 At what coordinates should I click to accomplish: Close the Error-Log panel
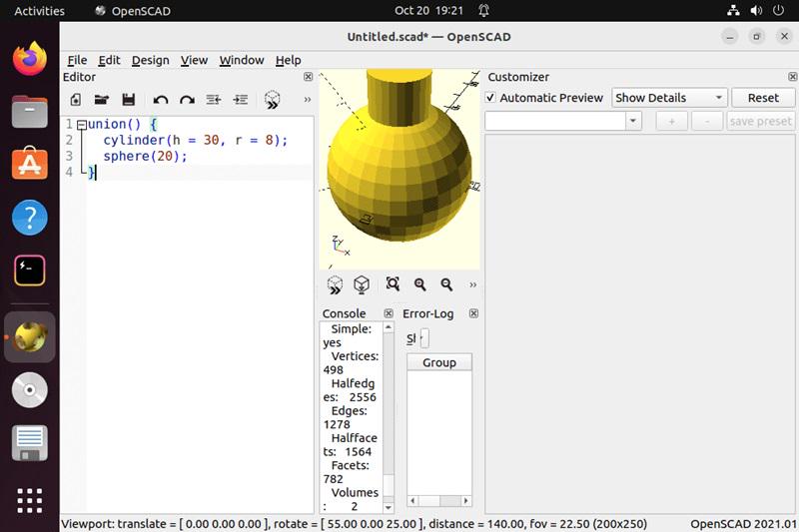[x=473, y=313]
